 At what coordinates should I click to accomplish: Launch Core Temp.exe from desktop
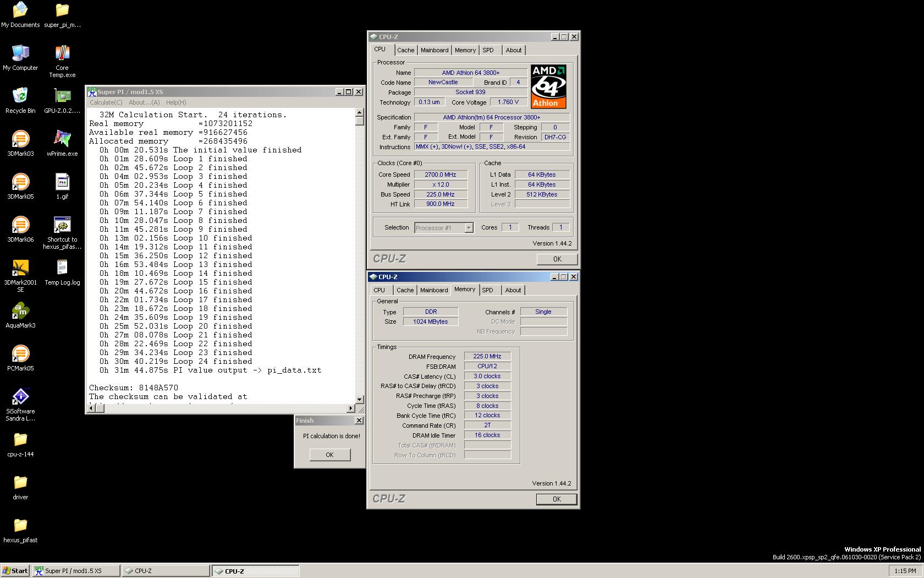[x=62, y=61]
